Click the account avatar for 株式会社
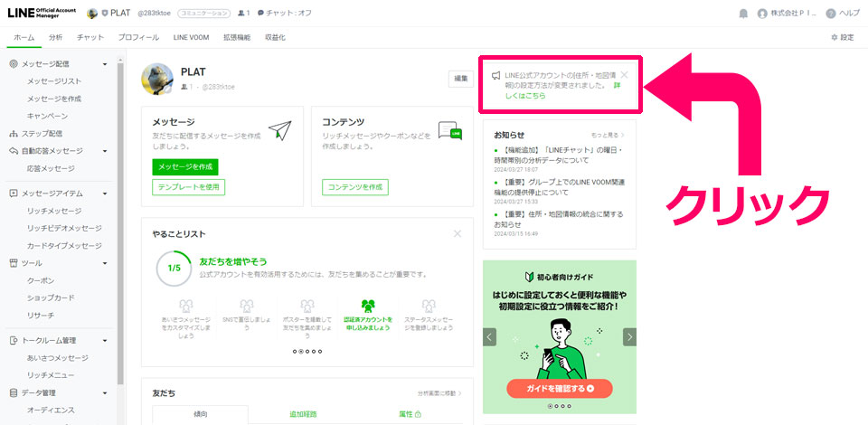This screenshot has height=425, width=868. click(762, 14)
